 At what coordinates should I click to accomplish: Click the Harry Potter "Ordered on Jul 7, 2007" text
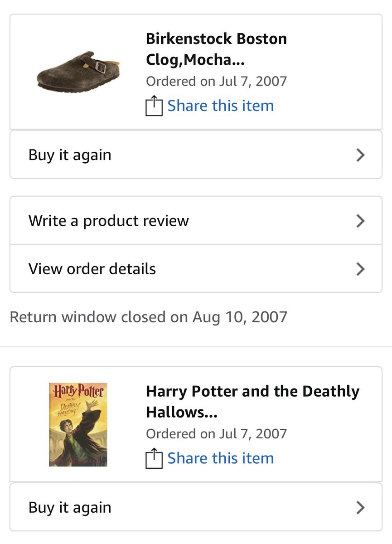pyautogui.click(x=216, y=434)
